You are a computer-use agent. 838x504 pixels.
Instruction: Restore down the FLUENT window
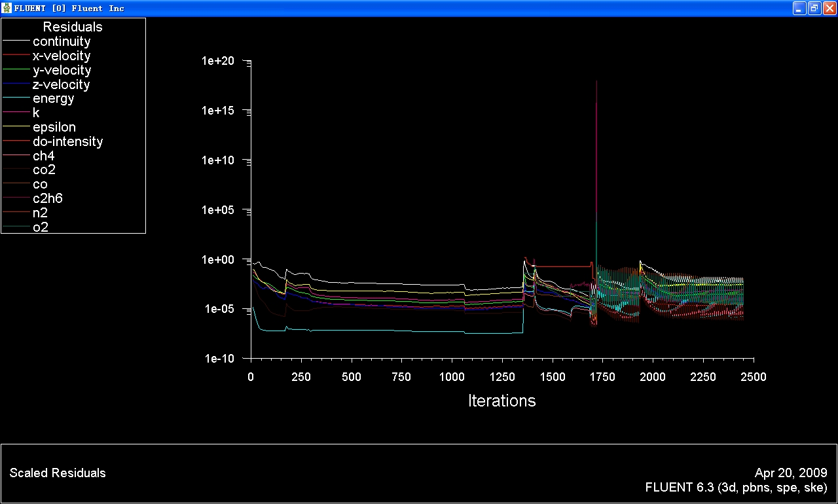tap(814, 8)
